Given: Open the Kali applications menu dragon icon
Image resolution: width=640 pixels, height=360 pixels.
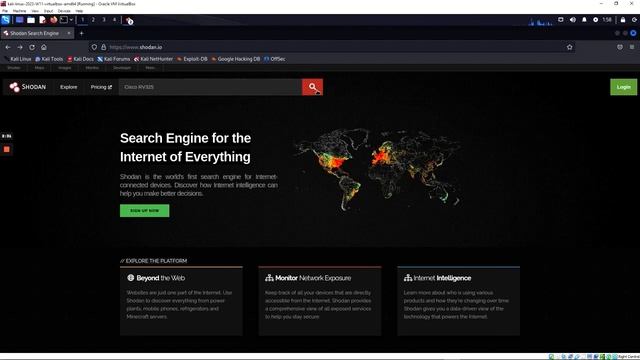Looking at the screenshot, I should (x=6, y=20).
